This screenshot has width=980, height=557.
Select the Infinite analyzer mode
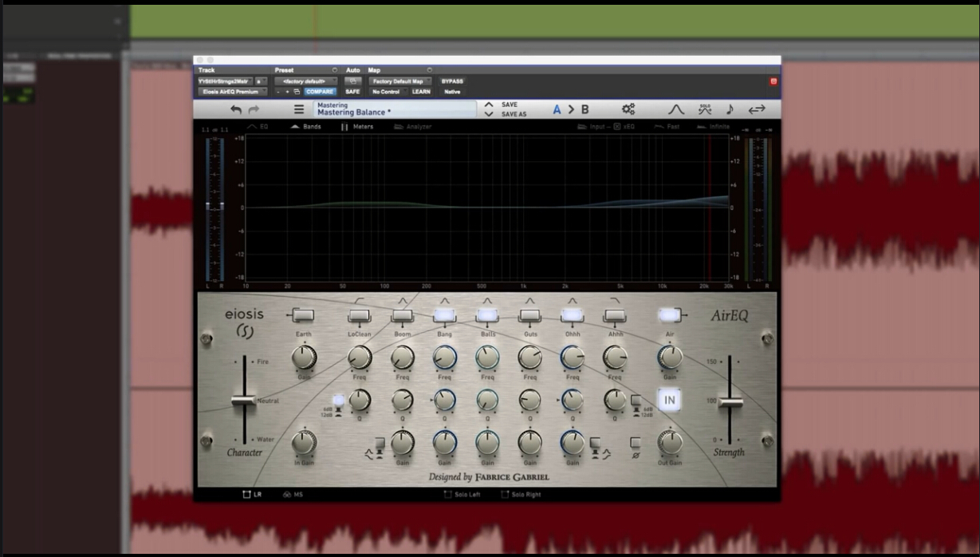pyautogui.click(x=713, y=127)
